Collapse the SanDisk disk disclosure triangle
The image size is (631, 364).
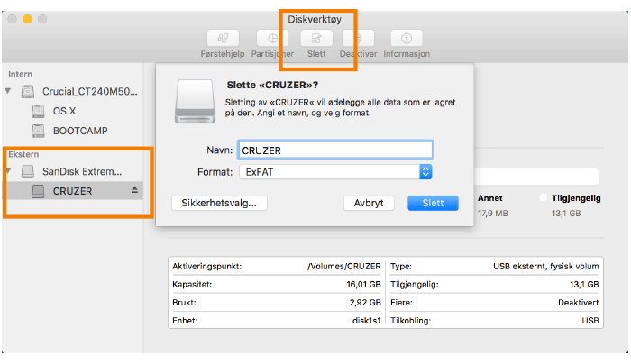coord(9,170)
